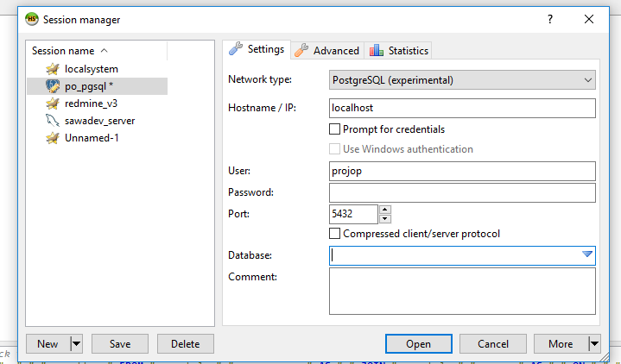Click the Advanced wrench icon

[301, 50]
